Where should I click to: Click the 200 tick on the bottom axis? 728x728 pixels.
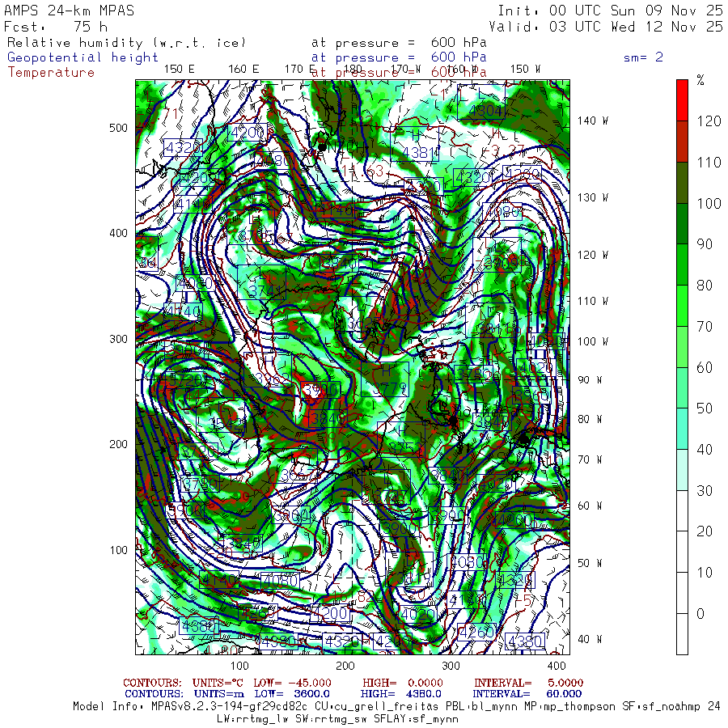pyautogui.click(x=345, y=665)
